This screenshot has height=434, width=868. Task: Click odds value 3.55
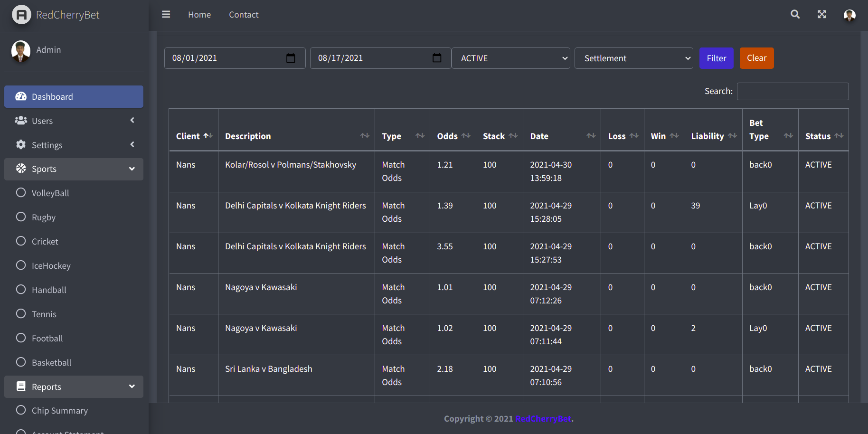coord(445,246)
